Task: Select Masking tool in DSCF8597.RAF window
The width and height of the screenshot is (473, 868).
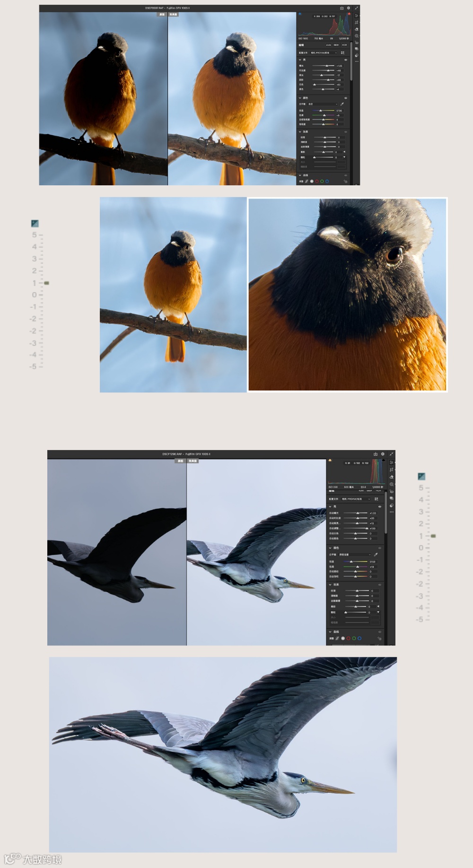Action: pos(357,36)
